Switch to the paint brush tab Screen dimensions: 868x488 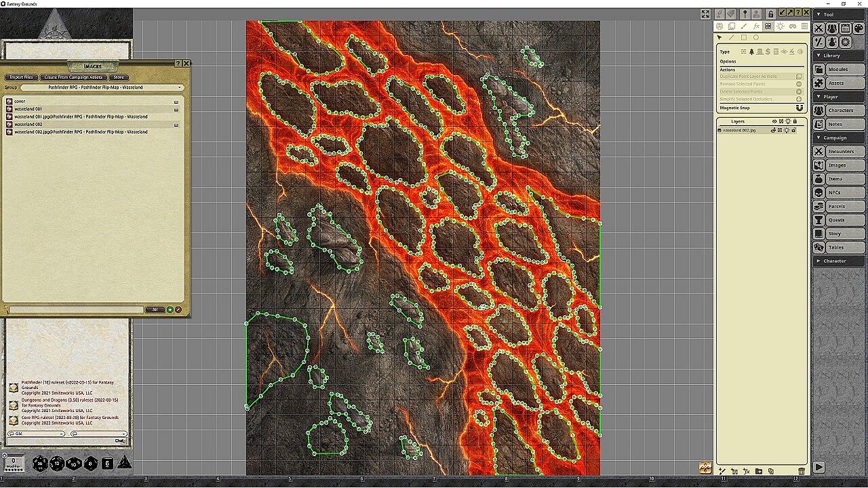[x=744, y=26]
